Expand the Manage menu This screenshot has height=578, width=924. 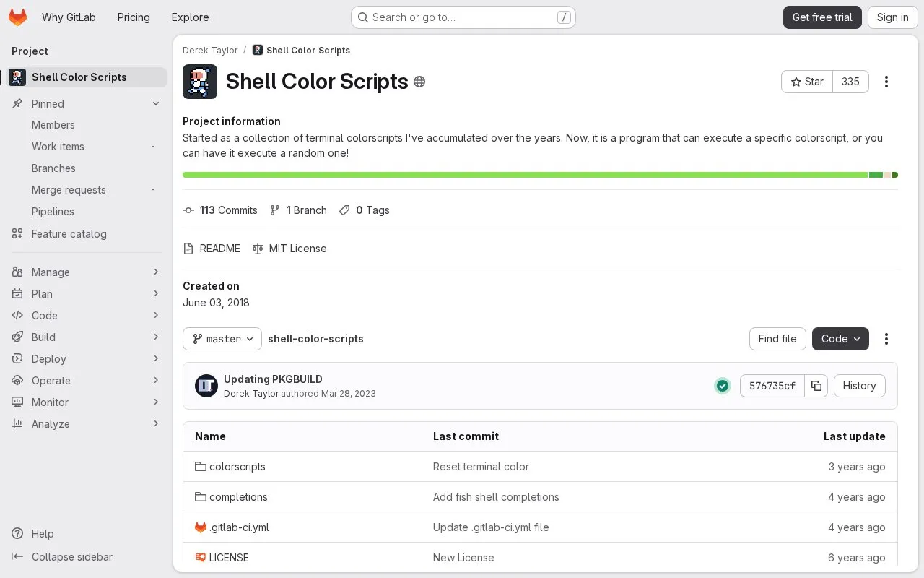[87, 272]
